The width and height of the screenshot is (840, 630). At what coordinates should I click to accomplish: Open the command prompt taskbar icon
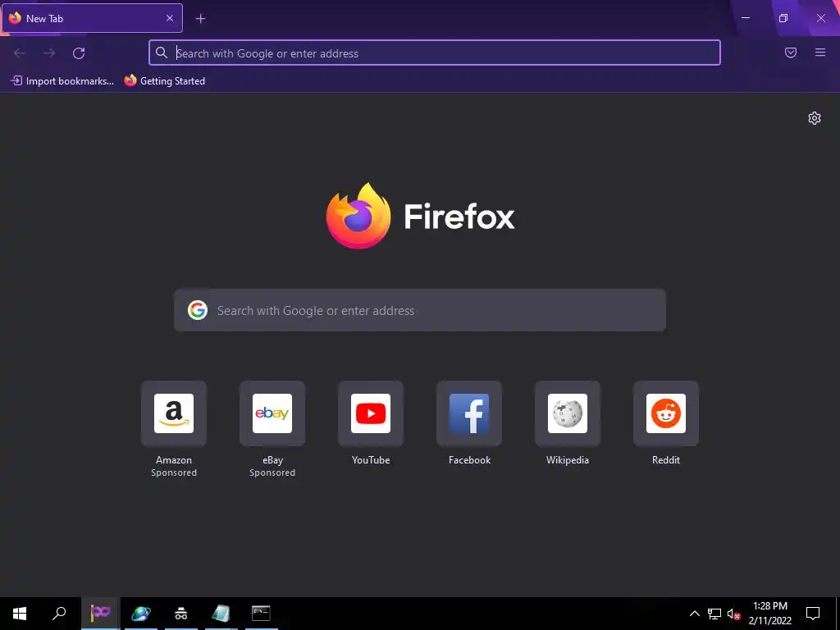pos(261,614)
